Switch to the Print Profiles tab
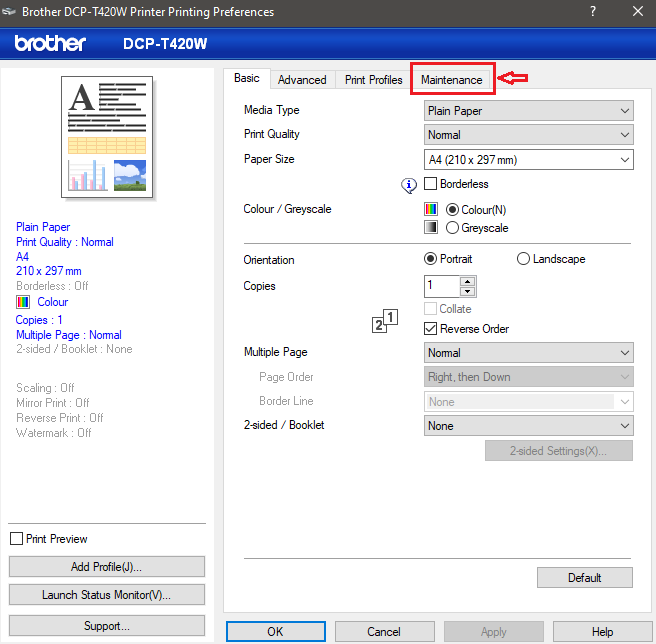This screenshot has height=644, width=656. coord(374,80)
